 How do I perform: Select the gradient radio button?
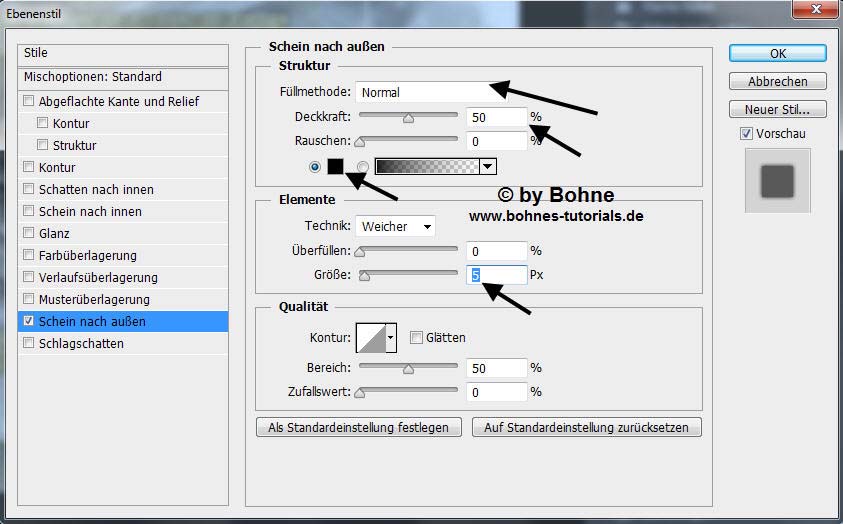click(x=363, y=166)
